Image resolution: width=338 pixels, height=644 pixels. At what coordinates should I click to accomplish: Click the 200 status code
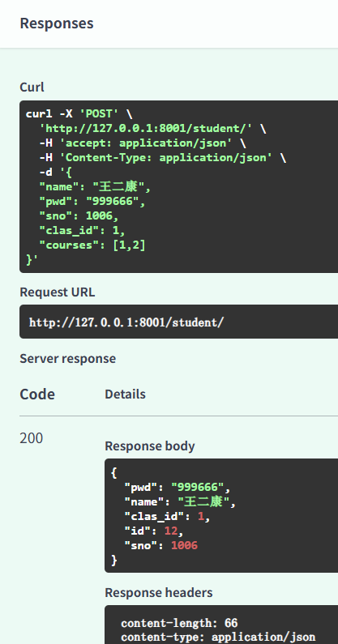[32, 438]
